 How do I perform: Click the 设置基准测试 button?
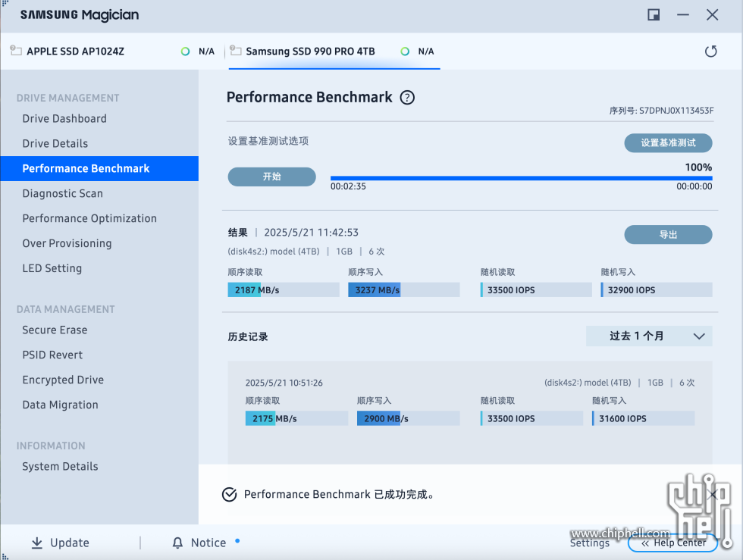[x=668, y=143]
